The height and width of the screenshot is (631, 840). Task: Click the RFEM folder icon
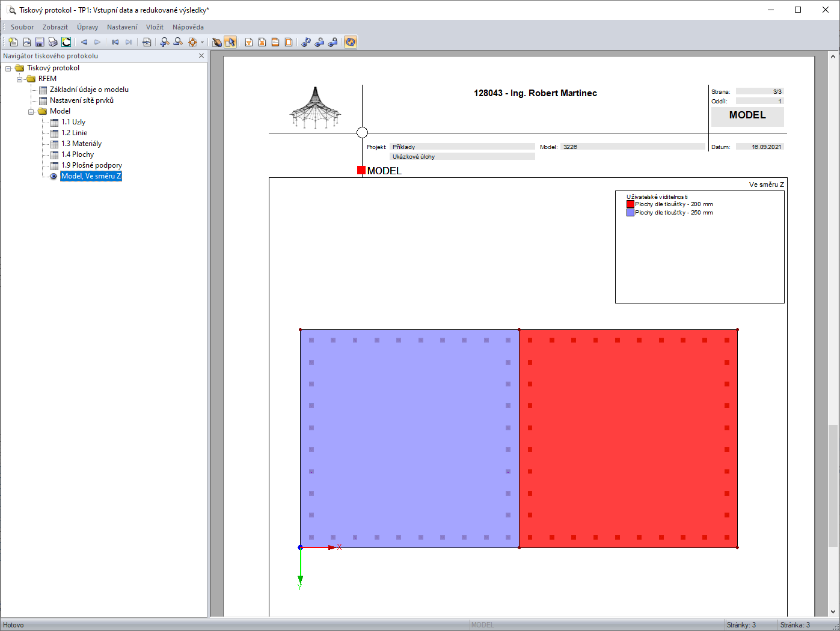click(x=31, y=79)
